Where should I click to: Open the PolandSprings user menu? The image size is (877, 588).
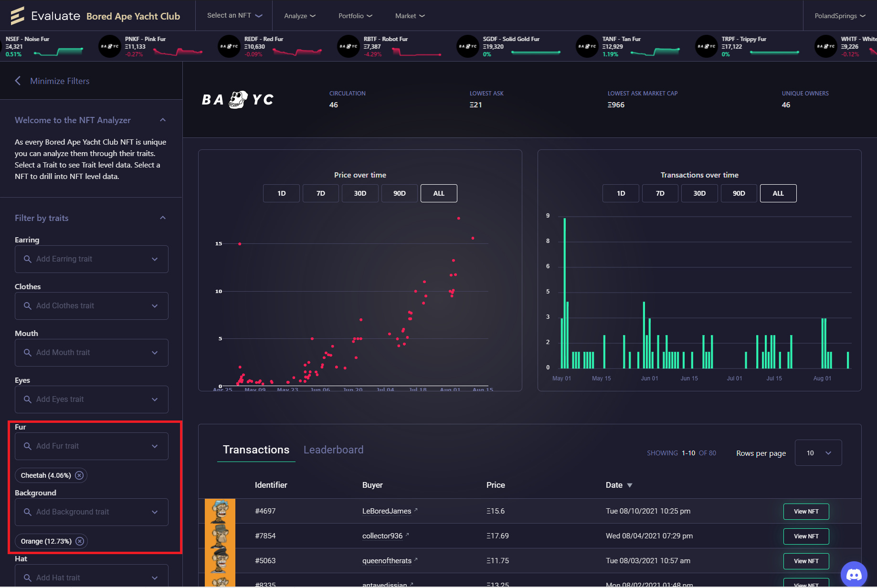coord(840,16)
